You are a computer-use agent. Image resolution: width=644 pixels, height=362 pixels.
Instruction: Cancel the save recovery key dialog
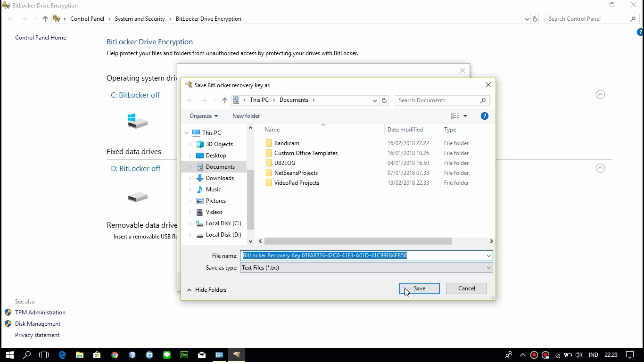466,288
